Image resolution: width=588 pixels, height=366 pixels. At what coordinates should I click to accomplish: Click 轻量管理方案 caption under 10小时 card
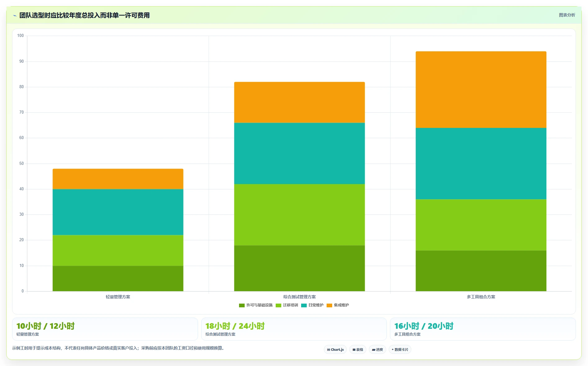click(x=28, y=334)
